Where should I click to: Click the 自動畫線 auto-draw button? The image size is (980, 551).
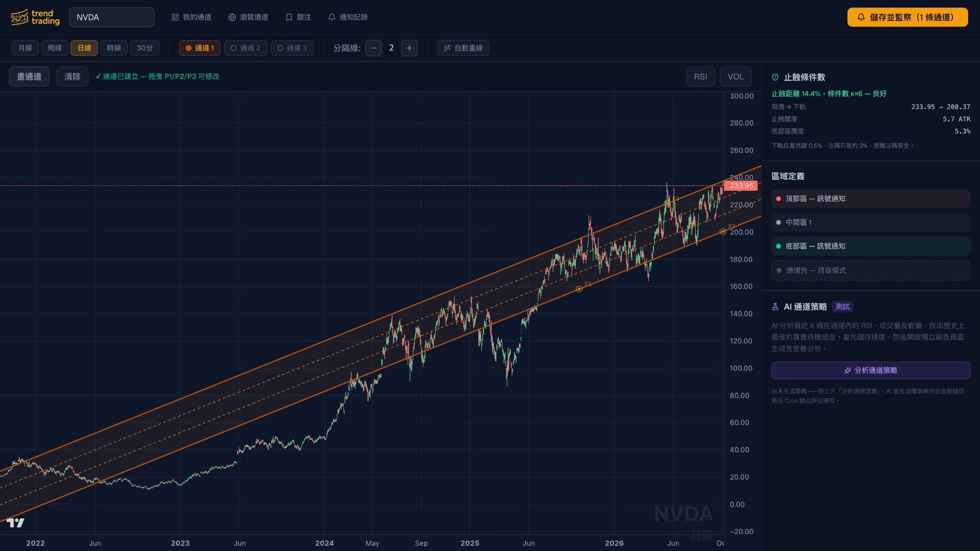pos(463,48)
